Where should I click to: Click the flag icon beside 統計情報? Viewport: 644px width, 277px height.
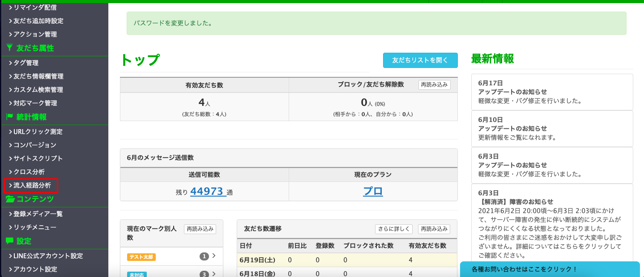(x=9, y=117)
